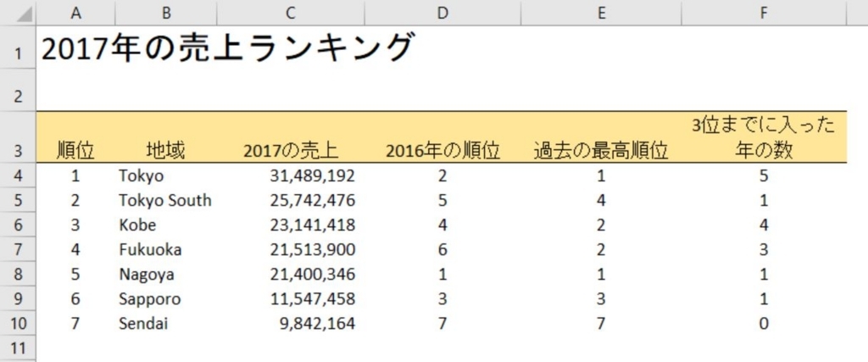Select column E header
The width and height of the screenshot is (868, 362).
(x=601, y=14)
